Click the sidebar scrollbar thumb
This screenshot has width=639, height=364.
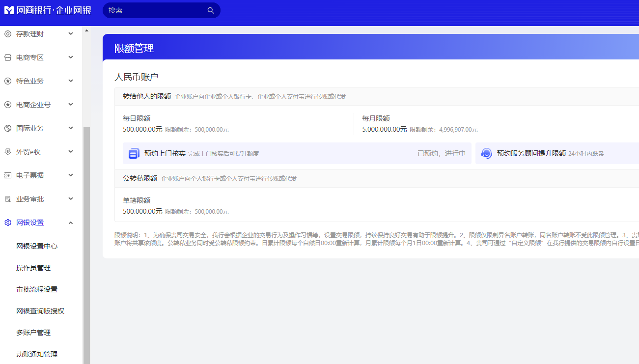click(86, 246)
